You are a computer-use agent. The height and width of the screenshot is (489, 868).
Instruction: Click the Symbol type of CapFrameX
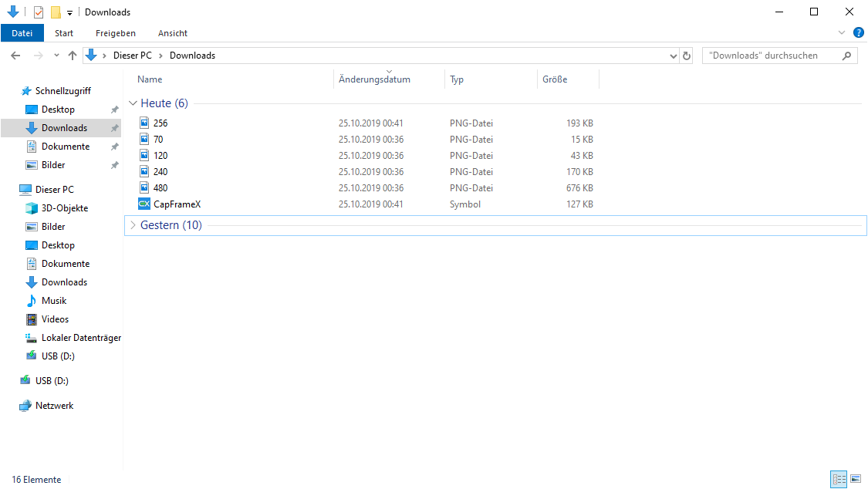coord(465,204)
